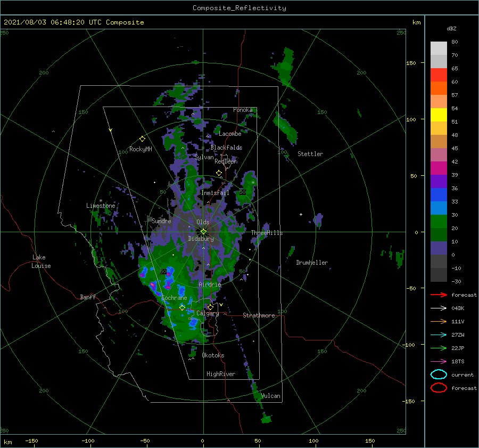
Task: Select the slate 0 dBZ color swatch
Action: [x=439, y=248]
